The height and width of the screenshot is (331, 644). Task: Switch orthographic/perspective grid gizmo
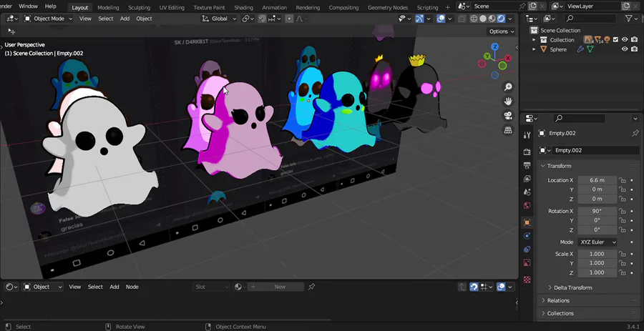pyautogui.click(x=508, y=130)
